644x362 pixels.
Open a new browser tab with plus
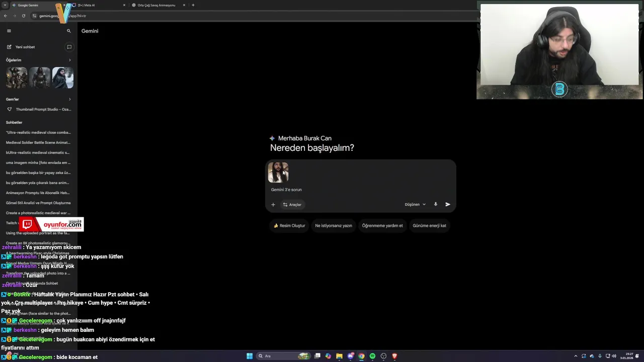[x=193, y=5]
